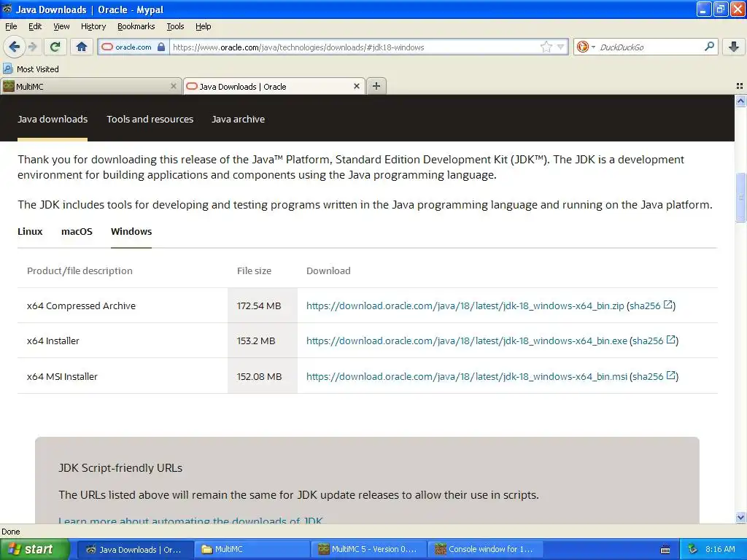747x560 pixels.
Task: Open the DuckDuckGo search engine selector
Action: tap(586, 47)
